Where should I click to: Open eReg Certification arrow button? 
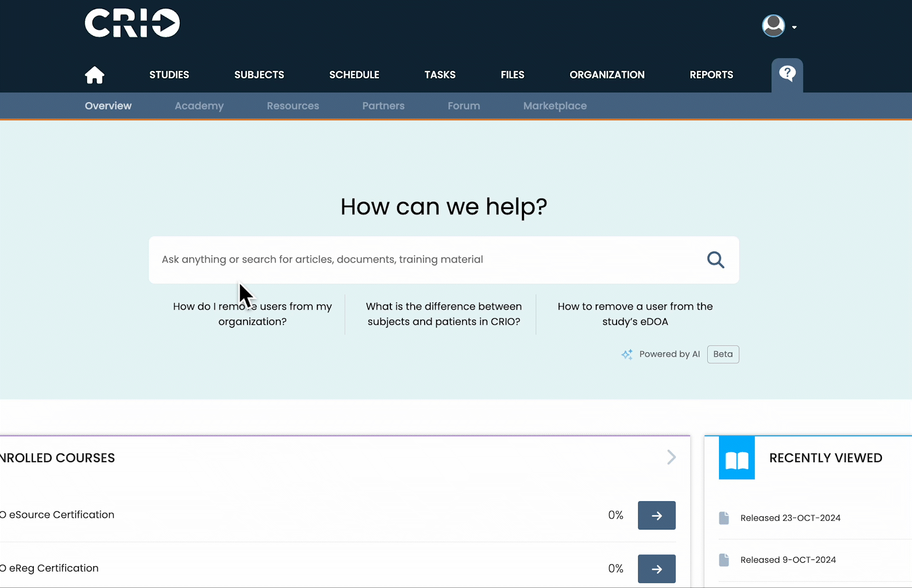[x=656, y=569]
